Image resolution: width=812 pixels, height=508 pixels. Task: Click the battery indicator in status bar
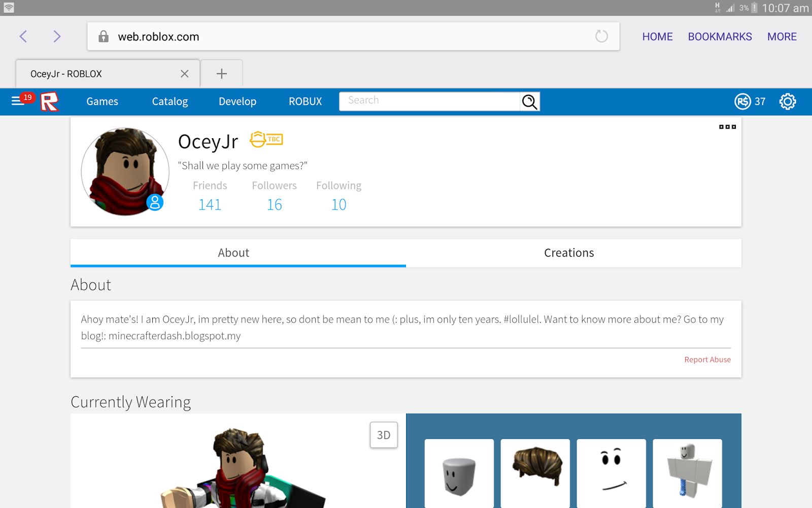(x=754, y=8)
